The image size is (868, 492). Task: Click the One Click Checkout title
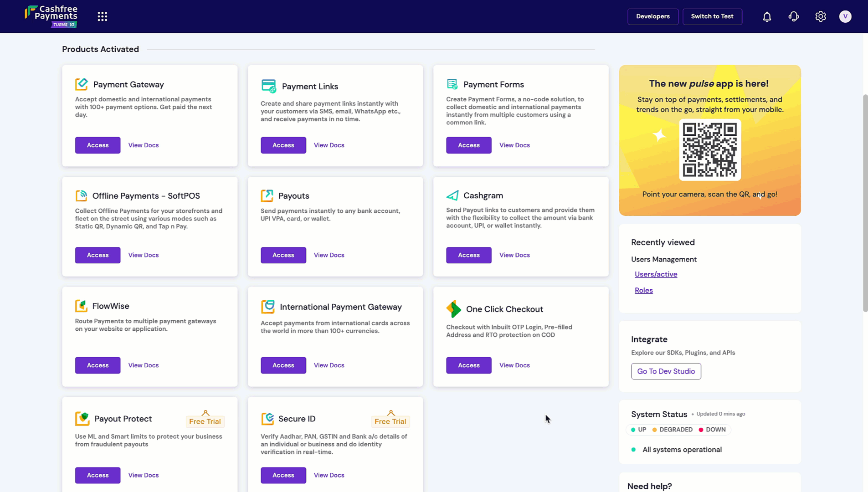coord(504,309)
